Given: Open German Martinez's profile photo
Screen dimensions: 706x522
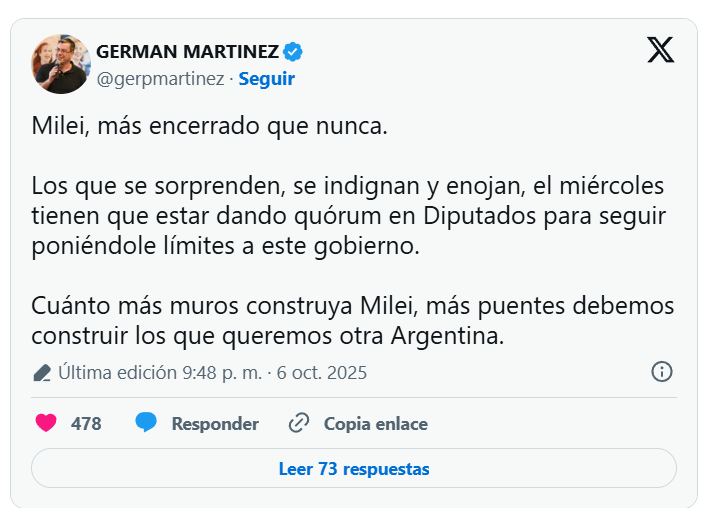Looking at the screenshot, I should 61,64.
